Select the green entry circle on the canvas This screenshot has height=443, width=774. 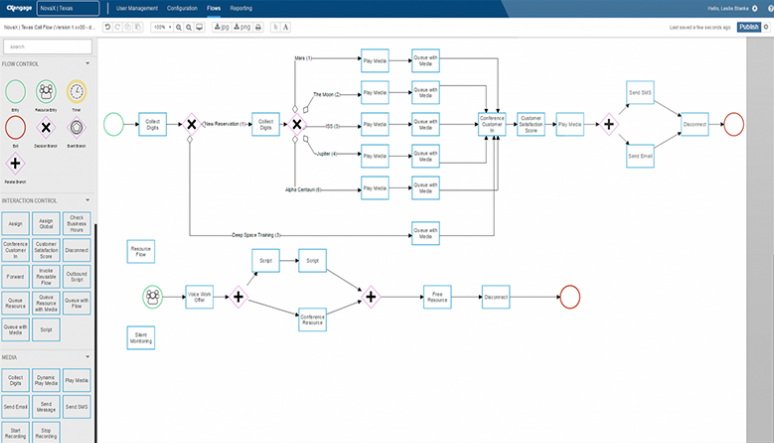point(114,124)
